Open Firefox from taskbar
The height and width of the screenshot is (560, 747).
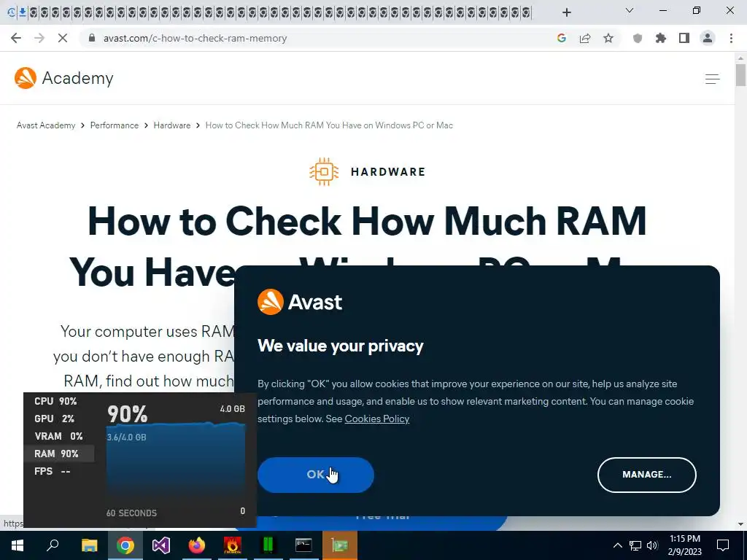tap(196, 545)
